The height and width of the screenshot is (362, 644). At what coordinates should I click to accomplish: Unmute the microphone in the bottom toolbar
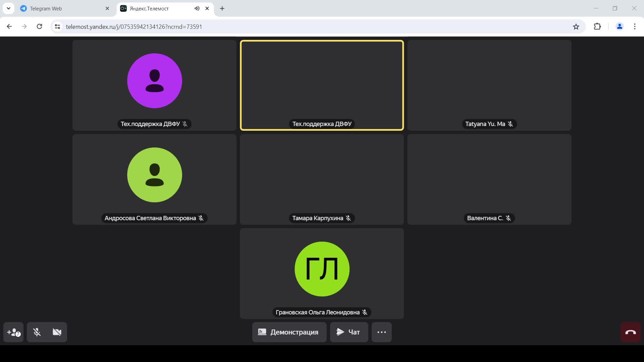point(37,332)
